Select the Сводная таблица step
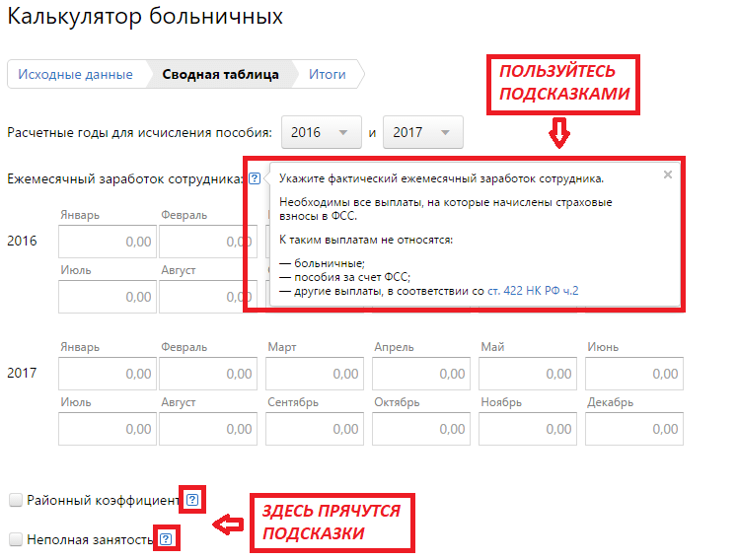 tap(220, 74)
